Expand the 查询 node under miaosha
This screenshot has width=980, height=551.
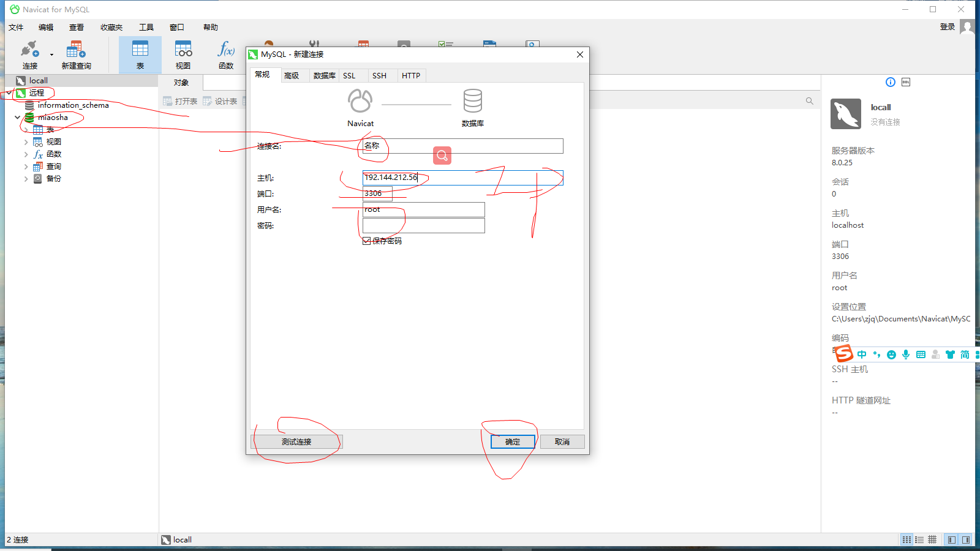[x=26, y=167]
